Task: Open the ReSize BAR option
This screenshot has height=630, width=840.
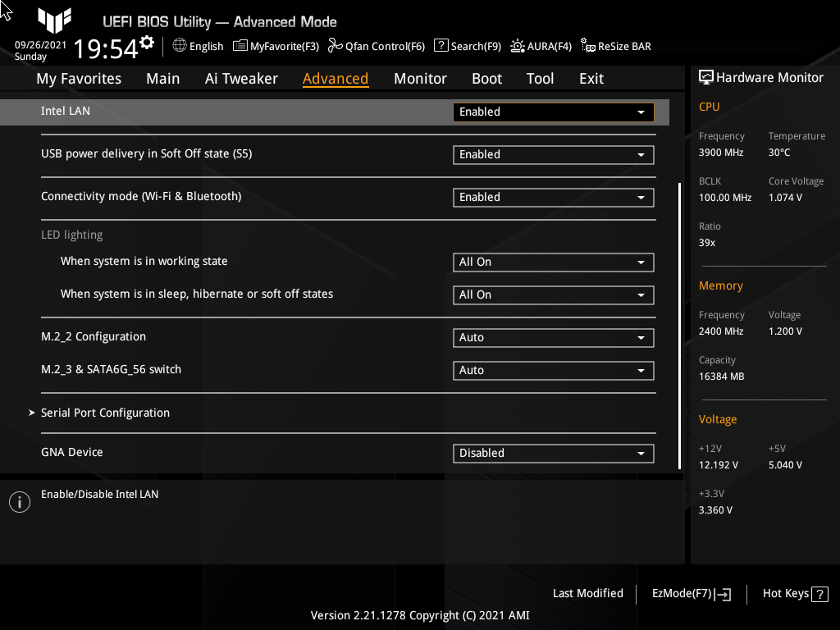Action: [615, 46]
